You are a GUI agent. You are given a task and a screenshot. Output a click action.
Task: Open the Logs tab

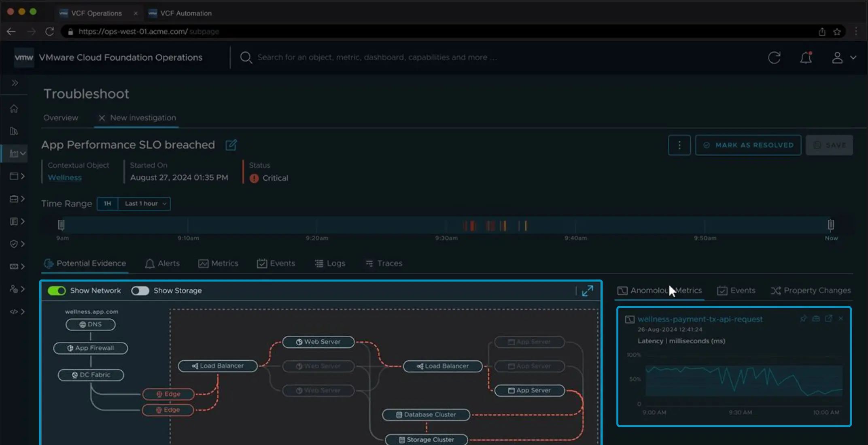click(x=330, y=263)
